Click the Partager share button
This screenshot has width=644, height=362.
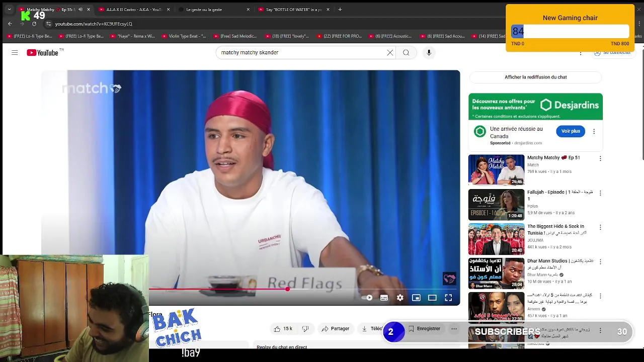point(335,329)
